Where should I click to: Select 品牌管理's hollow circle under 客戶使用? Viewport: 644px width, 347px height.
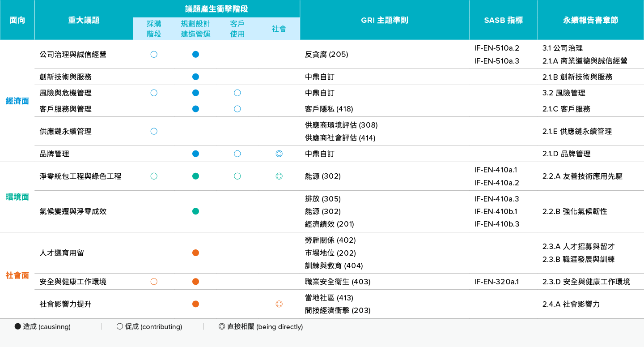point(237,154)
